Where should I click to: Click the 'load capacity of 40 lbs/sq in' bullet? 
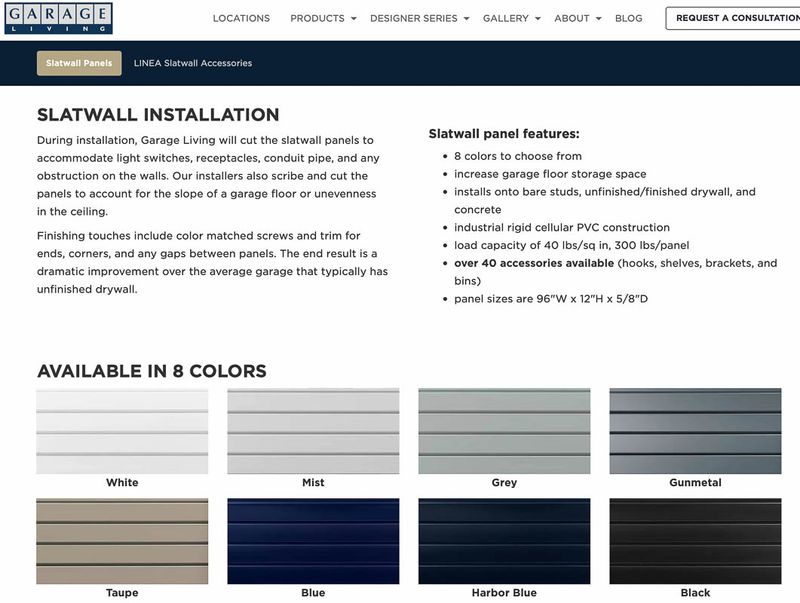(x=571, y=245)
